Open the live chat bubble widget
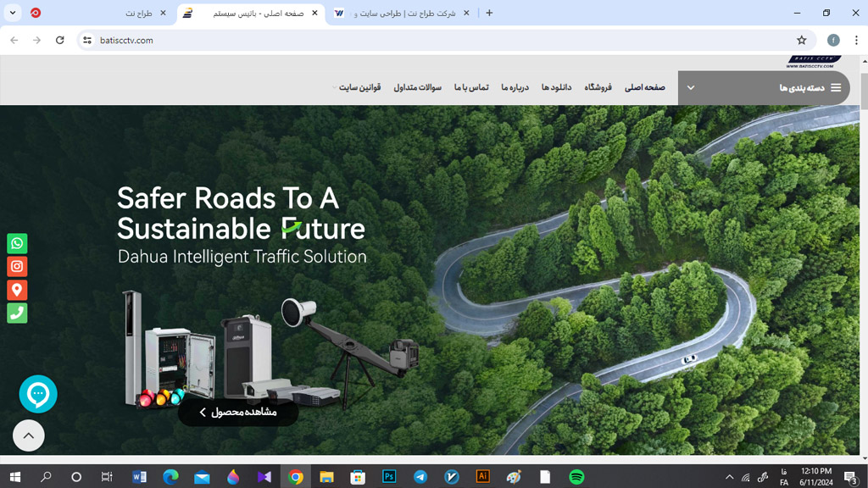868x488 pixels. [38, 394]
